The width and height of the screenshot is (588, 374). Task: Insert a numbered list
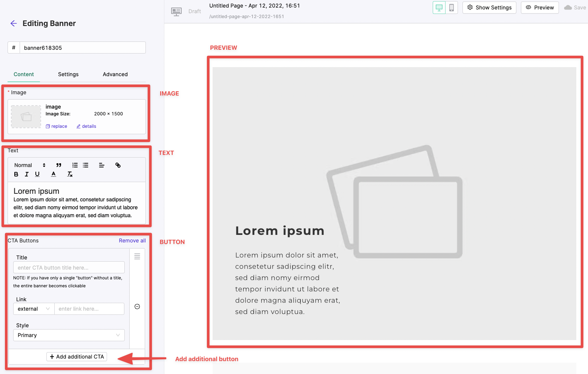(x=75, y=165)
